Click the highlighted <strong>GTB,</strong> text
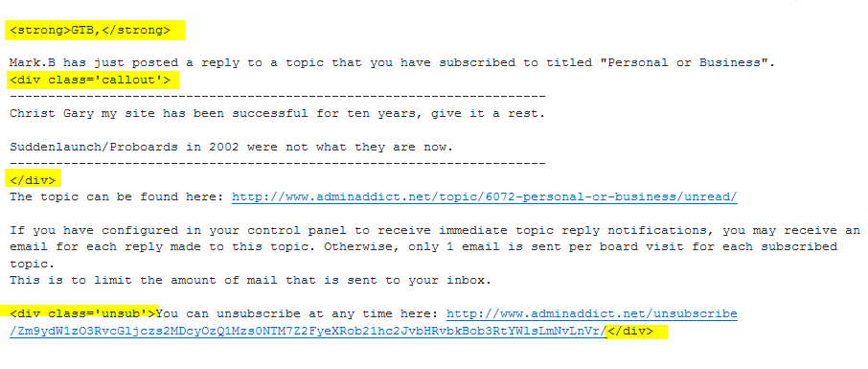The width and height of the screenshot is (868, 369). point(90,31)
